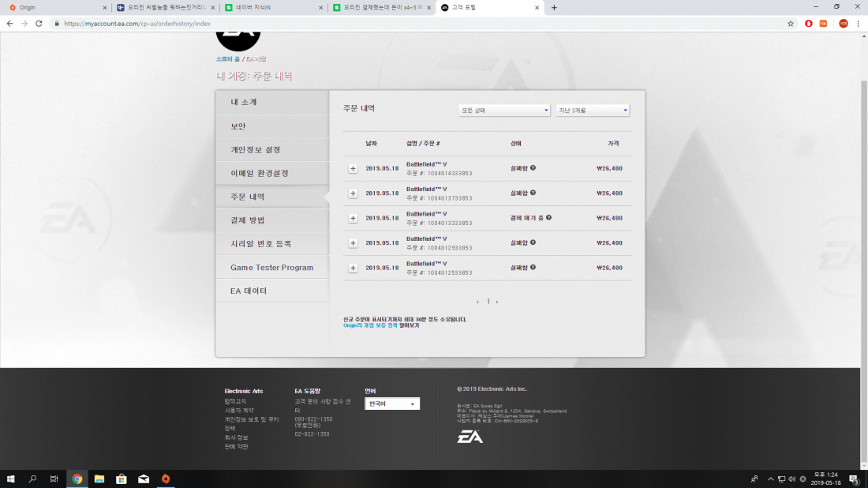This screenshot has height=488, width=868.
Task: Click help icon next to order 1004012933853 status
Action: click(x=533, y=242)
